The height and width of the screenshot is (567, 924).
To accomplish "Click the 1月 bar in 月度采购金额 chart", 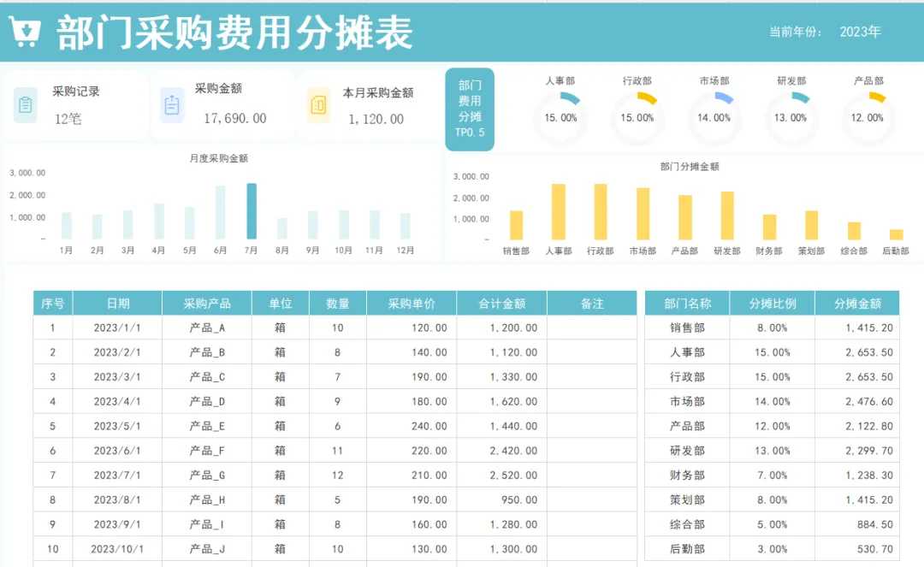I will click(67, 226).
